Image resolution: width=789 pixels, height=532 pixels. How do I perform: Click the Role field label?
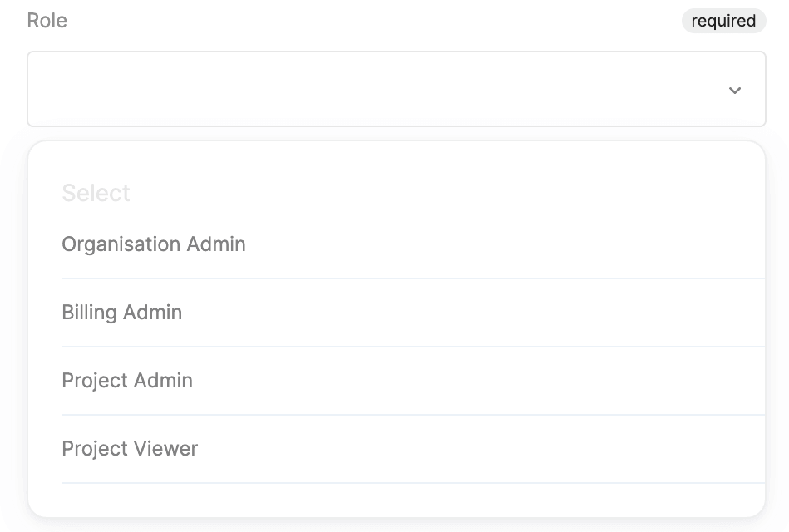point(47,21)
